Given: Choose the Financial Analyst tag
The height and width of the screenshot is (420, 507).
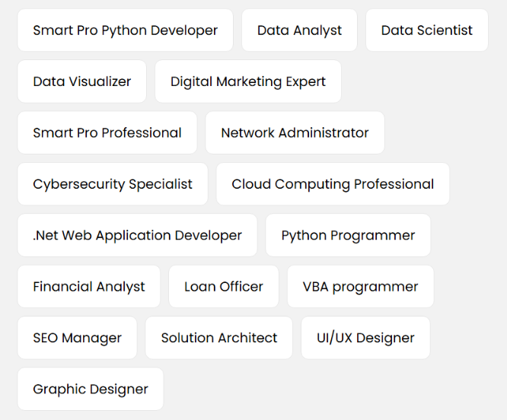Looking at the screenshot, I should pos(88,287).
